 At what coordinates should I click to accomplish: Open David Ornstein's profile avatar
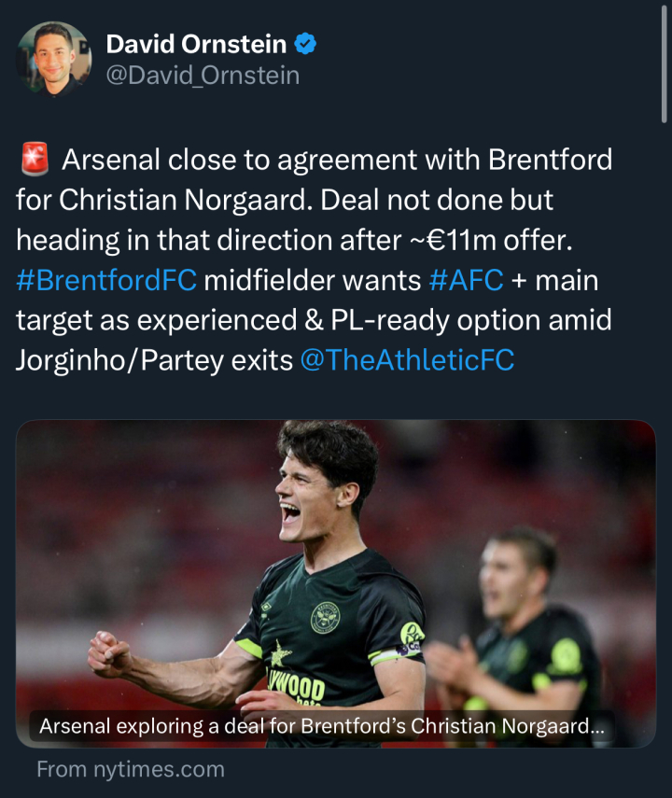(x=54, y=59)
